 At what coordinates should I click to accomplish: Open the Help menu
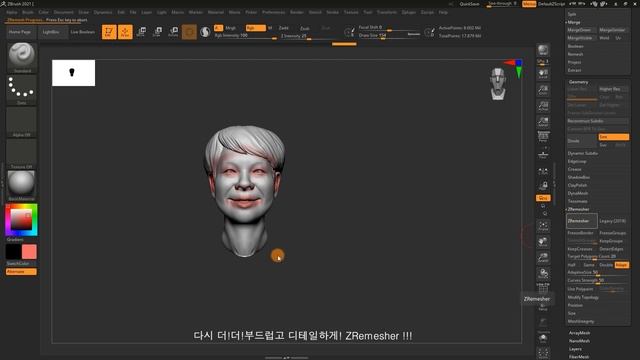pos(443,12)
